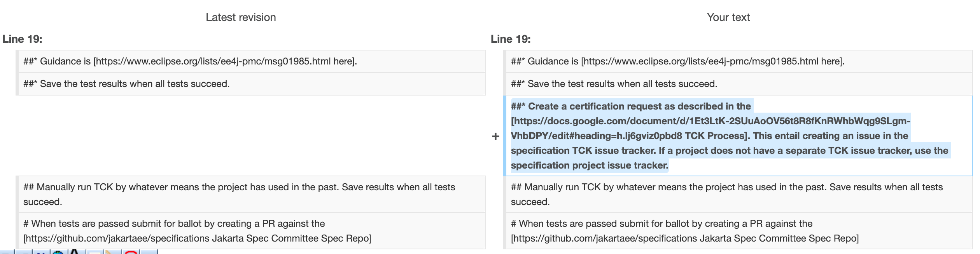The image size is (980, 254).
Task: Click the blue internal link toolbar icon
Action: [40, 252]
